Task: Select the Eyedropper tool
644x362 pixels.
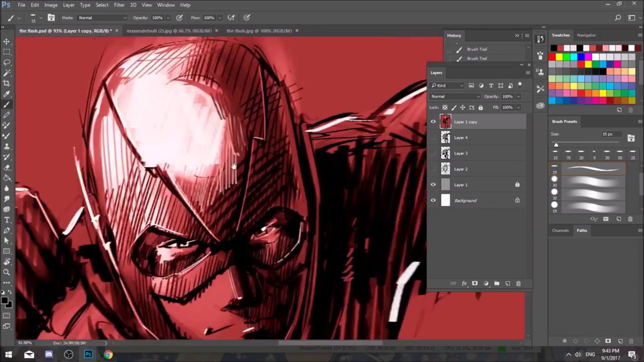Action: pos(7,94)
